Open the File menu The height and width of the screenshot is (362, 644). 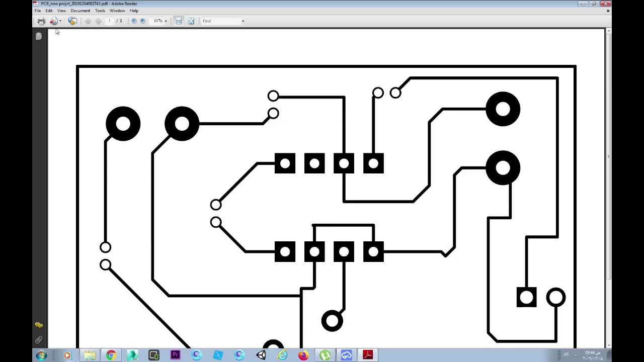coord(38,11)
